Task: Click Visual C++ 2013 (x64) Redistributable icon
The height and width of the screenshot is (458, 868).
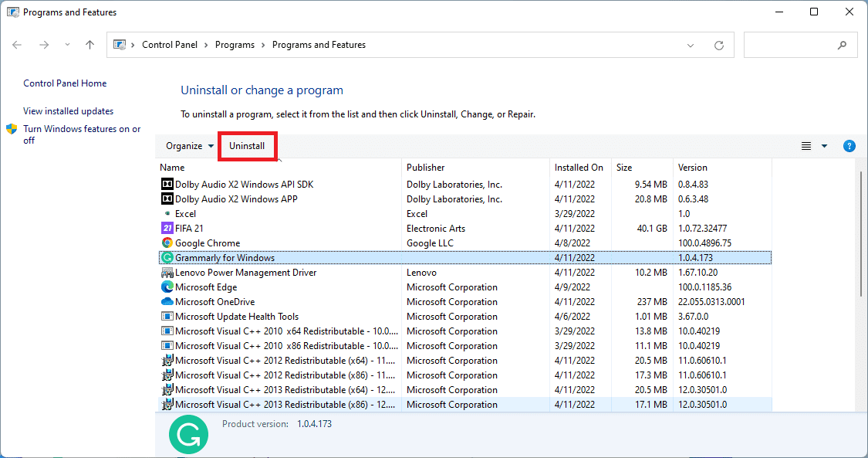Action: [x=167, y=390]
